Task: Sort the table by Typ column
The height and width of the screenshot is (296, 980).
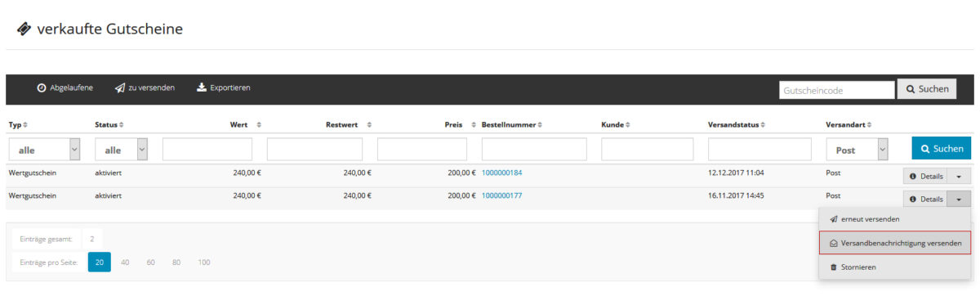Action: 18,125
